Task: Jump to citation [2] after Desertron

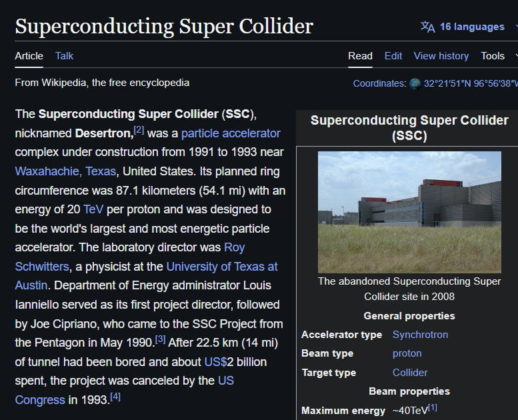Action: [x=139, y=130]
